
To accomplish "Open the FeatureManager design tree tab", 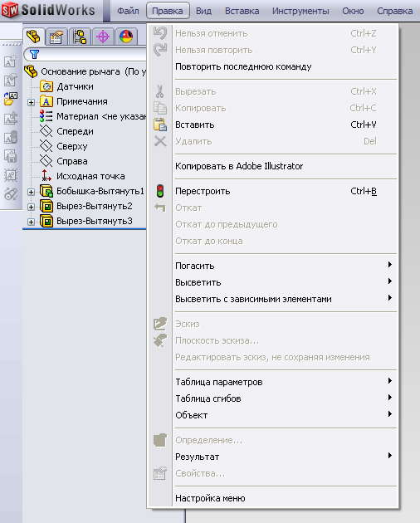I will click(x=33, y=37).
